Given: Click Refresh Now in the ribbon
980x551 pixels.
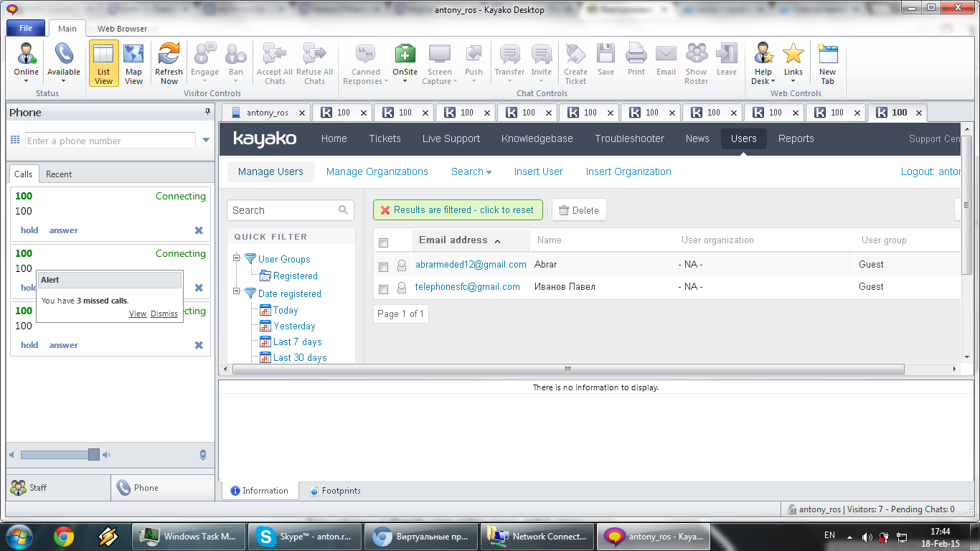Looking at the screenshot, I should pyautogui.click(x=169, y=63).
